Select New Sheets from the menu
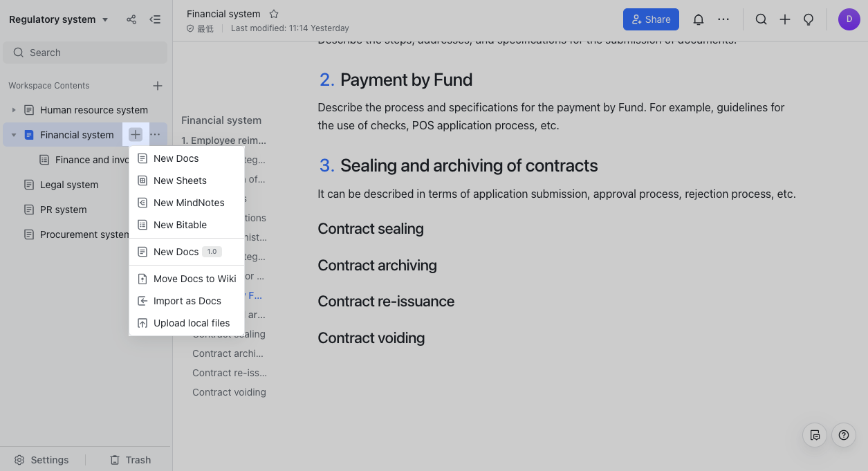The height and width of the screenshot is (471, 868). [180, 181]
